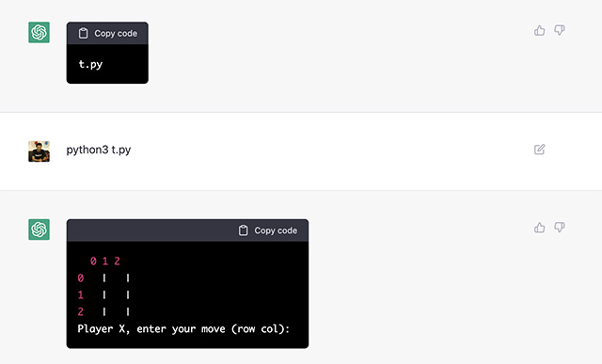Give thumbs up to the tic-tac-toe board response

pos(539,228)
